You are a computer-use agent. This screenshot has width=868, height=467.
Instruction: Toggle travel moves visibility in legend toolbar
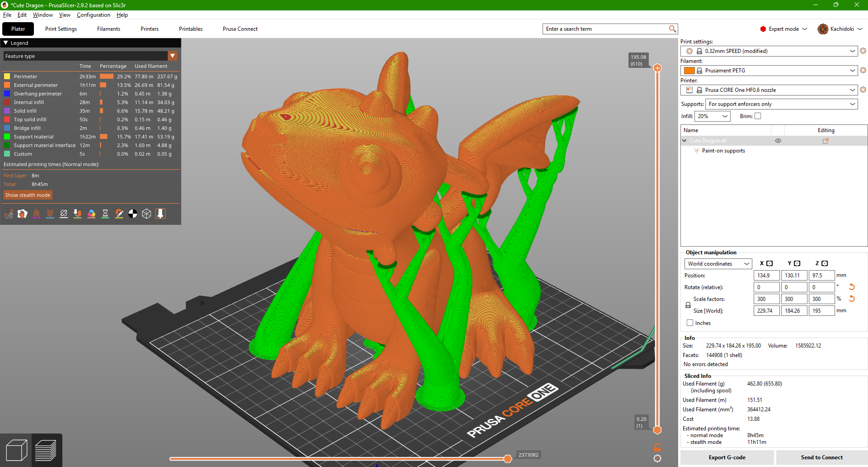click(x=9, y=214)
